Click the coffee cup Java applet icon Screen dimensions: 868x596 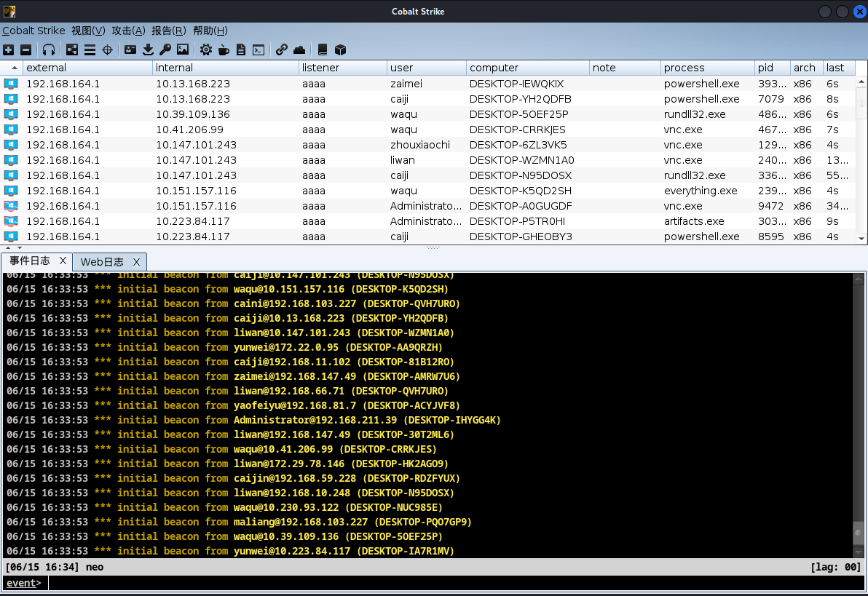tap(224, 49)
